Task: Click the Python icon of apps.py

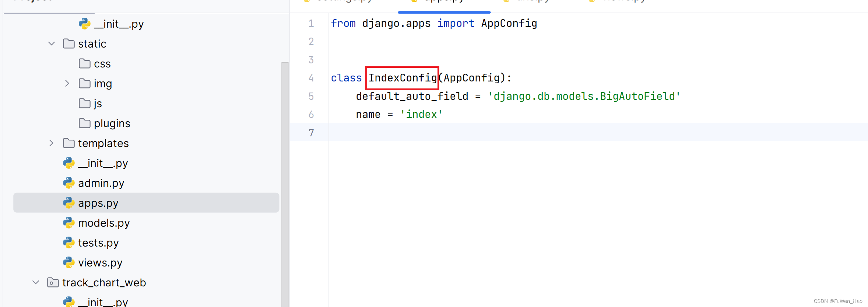Action: click(x=69, y=203)
